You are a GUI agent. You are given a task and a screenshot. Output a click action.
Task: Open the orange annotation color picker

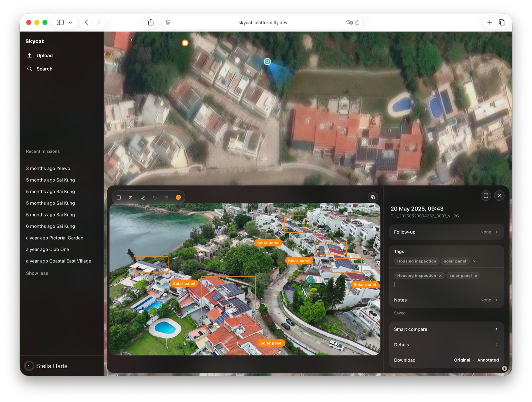click(x=178, y=197)
